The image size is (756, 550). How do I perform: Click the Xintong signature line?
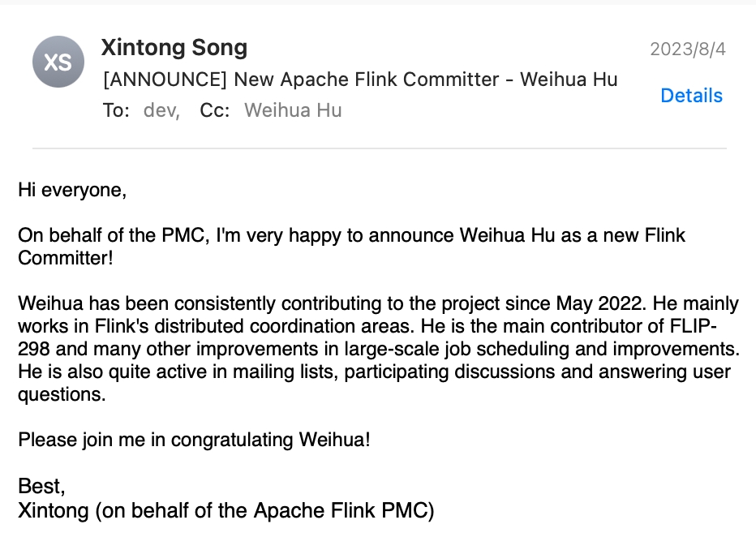tap(226, 510)
